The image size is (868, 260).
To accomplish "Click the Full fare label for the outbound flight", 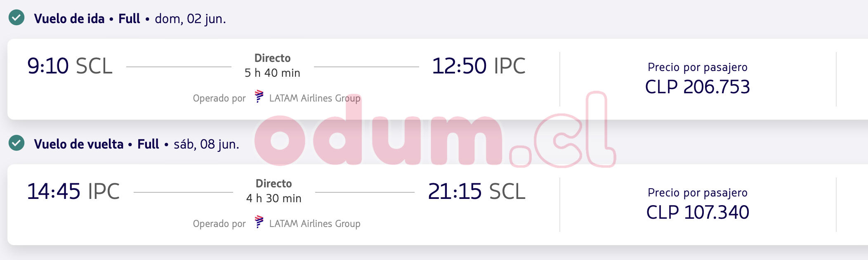I will [129, 19].
